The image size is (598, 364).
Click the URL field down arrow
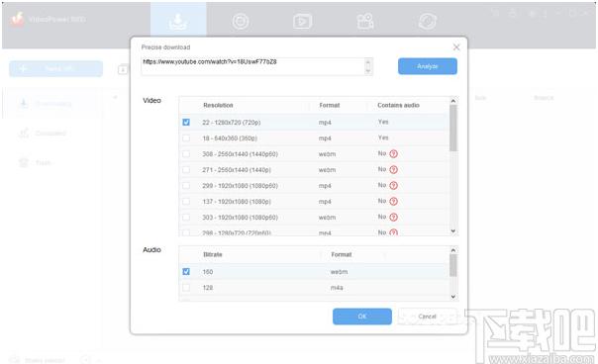point(368,70)
